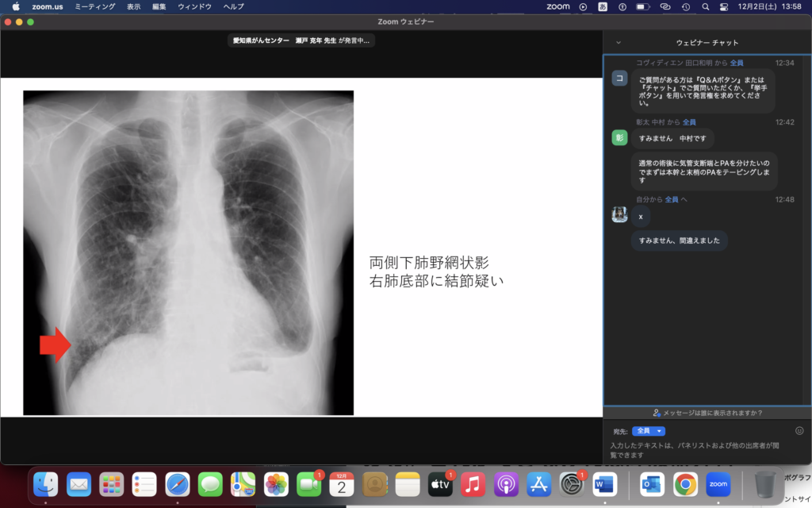Open Zoom from the Dock

(x=718, y=483)
